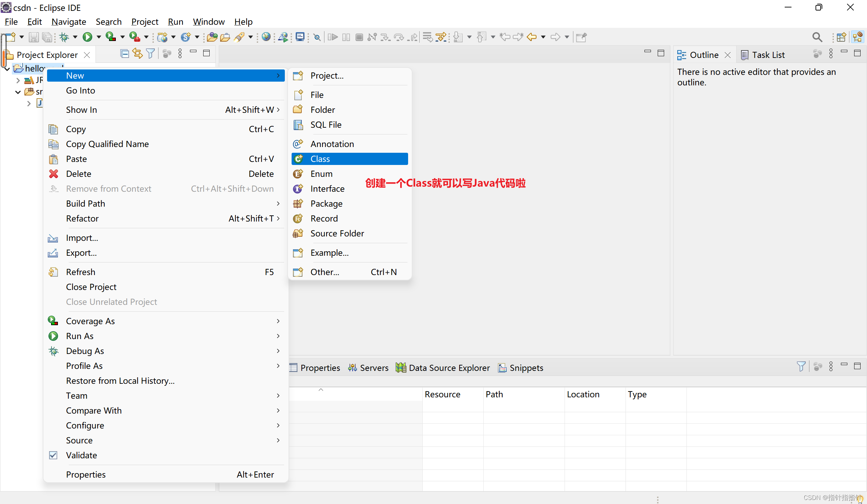
Task: Click the Open a Terminal monitor icon
Action: pos(300,37)
